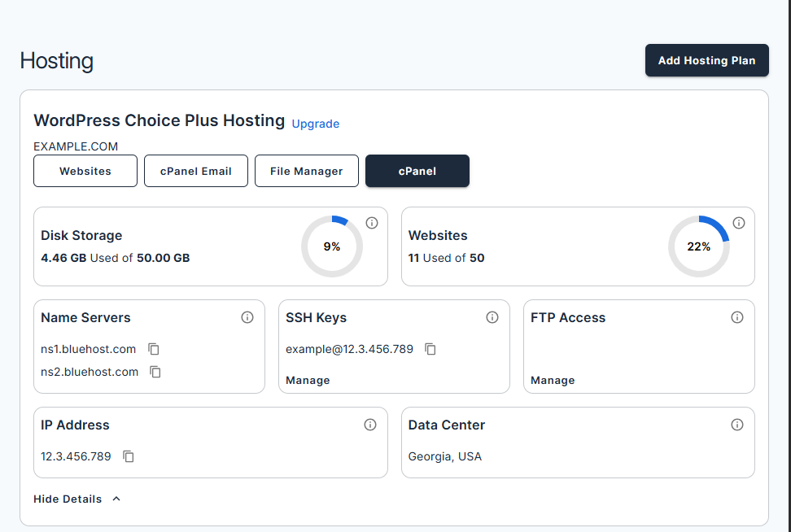The image size is (791, 532).
Task: Click the 9% Disk Storage ring
Action: (331, 246)
